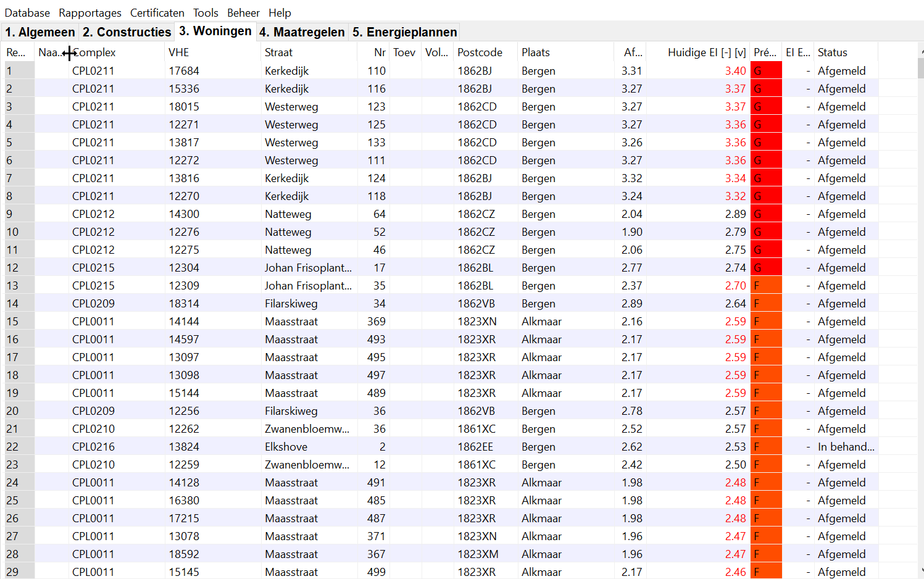
Task: Open the Certificaten menu
Action: coord(157,12)
